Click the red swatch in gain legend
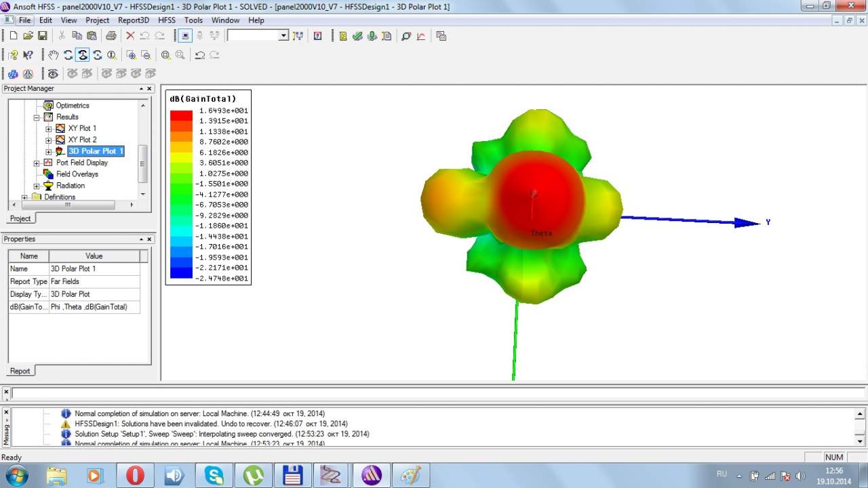 point(181,116)
